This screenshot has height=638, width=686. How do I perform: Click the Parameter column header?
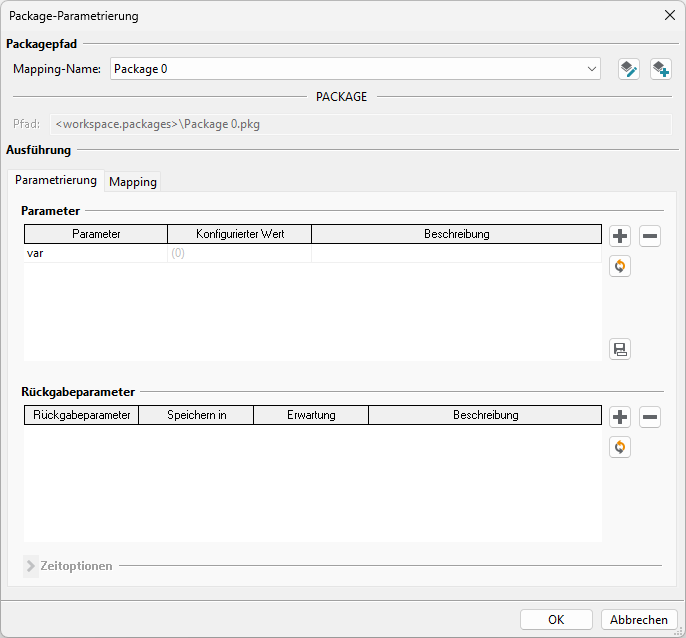96,234
